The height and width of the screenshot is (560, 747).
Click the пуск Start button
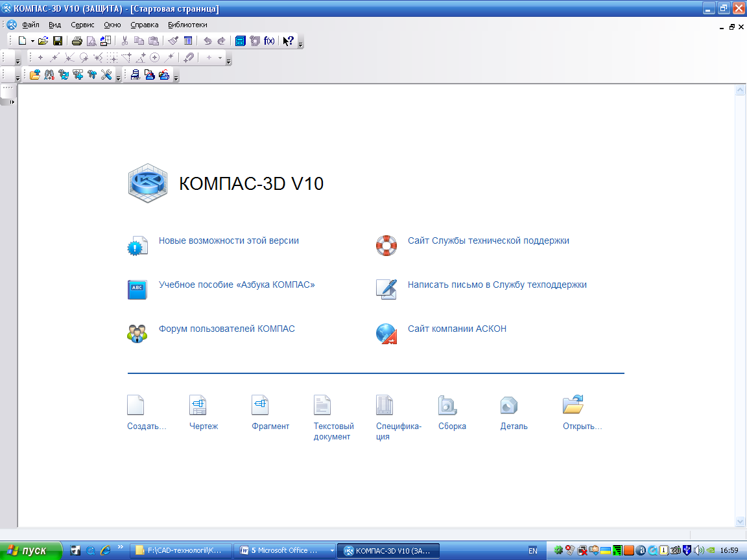(30, 551)
